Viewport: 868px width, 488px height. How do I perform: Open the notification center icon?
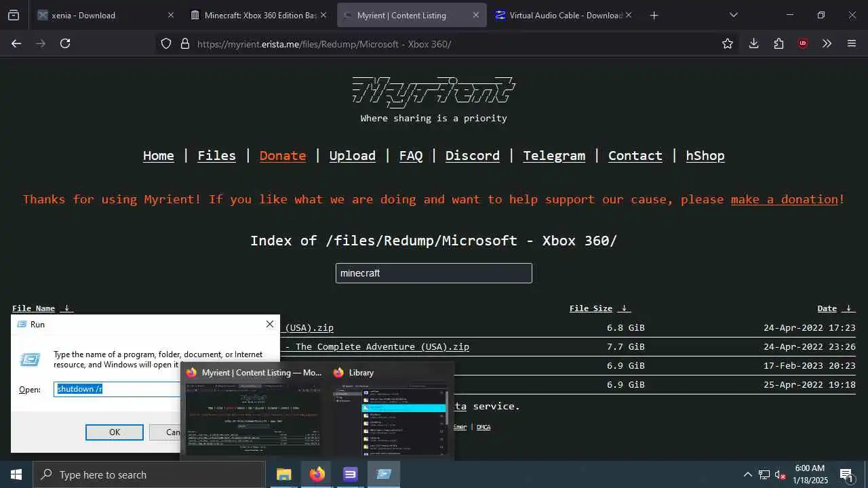coord(846,474)
